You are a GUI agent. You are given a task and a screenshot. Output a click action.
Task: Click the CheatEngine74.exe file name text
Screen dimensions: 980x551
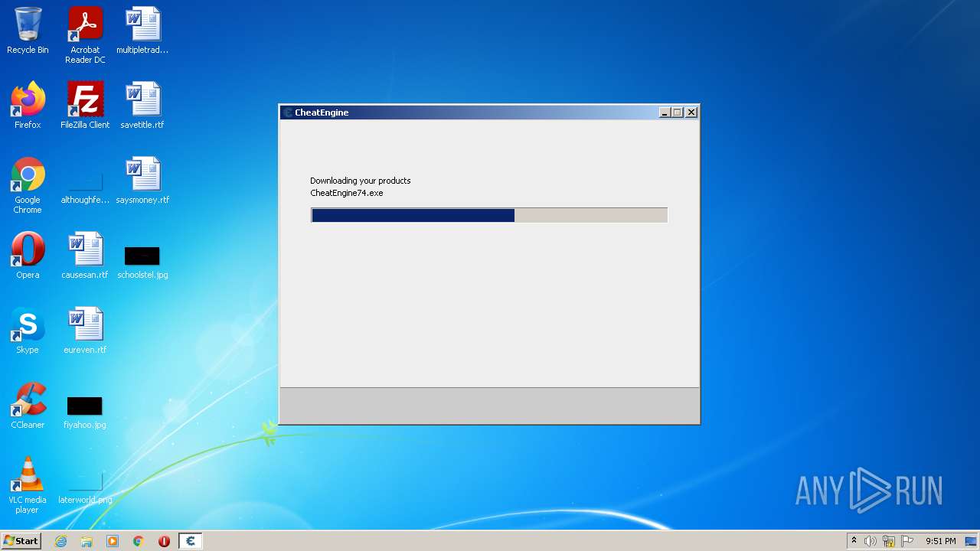347,193
